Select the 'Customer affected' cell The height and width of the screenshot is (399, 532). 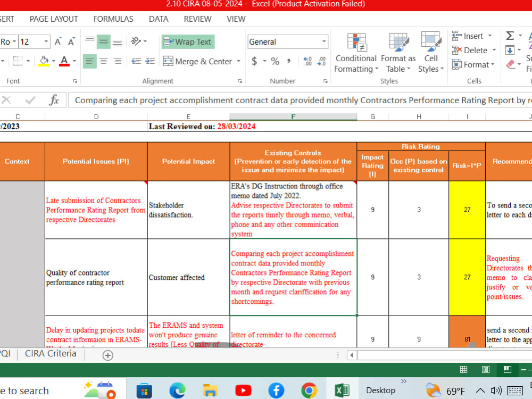[189, 277]
